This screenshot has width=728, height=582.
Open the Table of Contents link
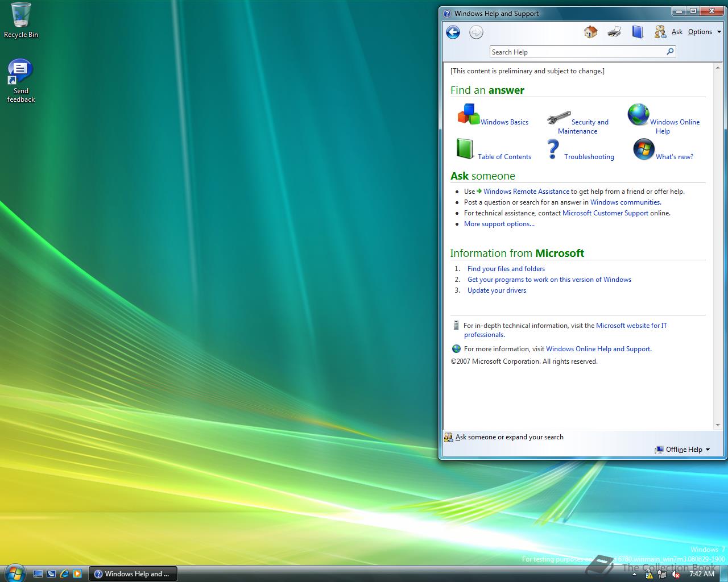pyautogui.click(x=504, y=157)
